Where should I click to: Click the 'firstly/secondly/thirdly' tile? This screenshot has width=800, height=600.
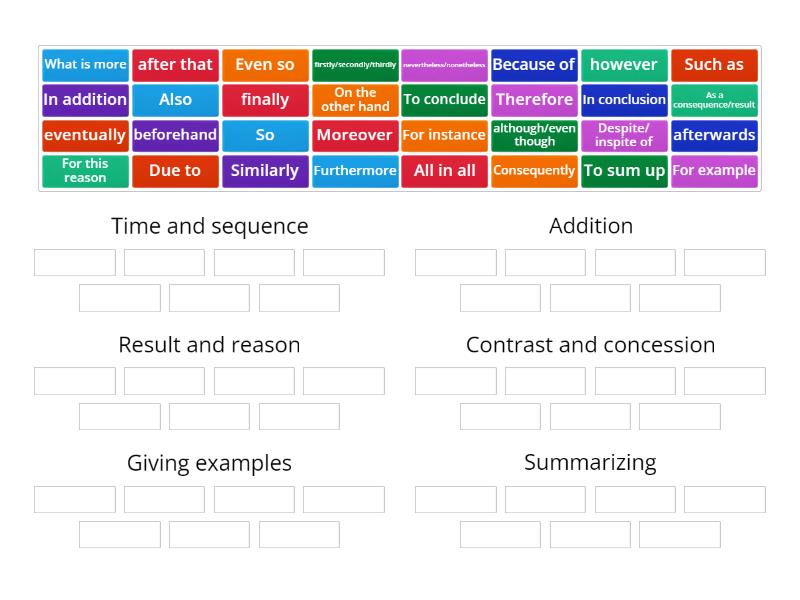[355, 64]
